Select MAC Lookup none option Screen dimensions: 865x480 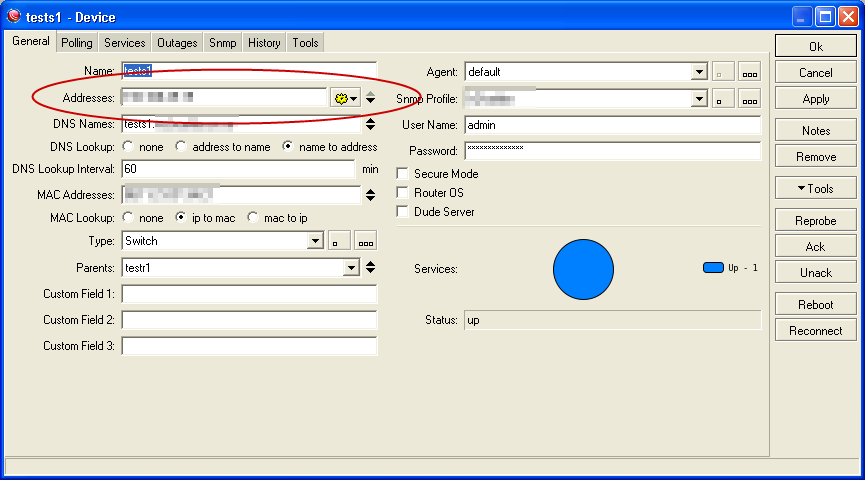128,217
